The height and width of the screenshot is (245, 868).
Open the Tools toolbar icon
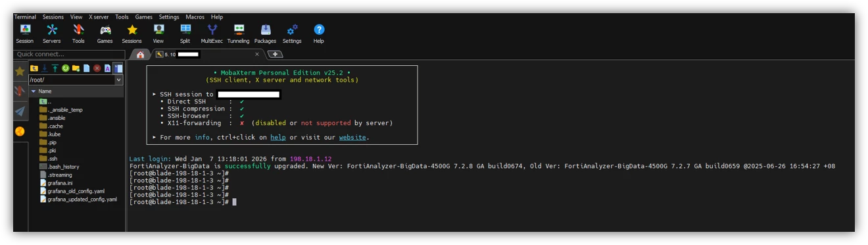[78, 34]
